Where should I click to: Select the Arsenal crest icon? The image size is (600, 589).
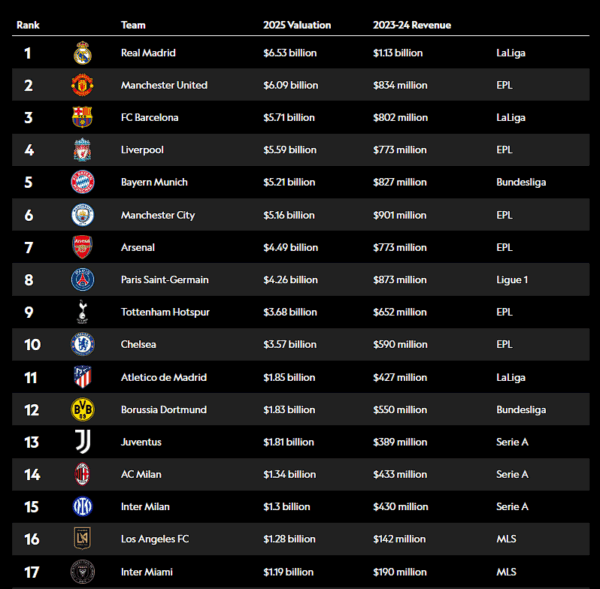[x=82, y=247]
